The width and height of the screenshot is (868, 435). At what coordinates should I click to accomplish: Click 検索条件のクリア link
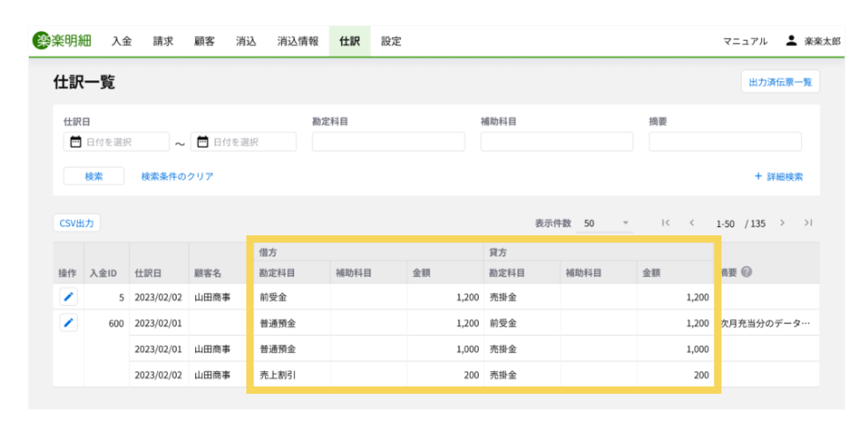[177, 176]
